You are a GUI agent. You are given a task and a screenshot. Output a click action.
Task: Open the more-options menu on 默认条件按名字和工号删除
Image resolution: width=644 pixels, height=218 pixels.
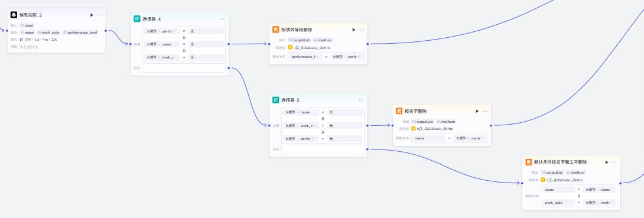coord(614,162)
